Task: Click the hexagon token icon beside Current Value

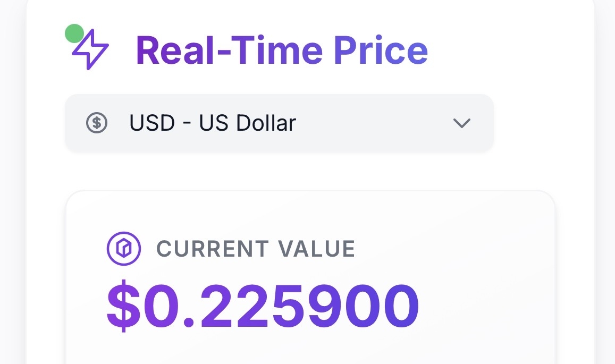Action: click(124, 248)
